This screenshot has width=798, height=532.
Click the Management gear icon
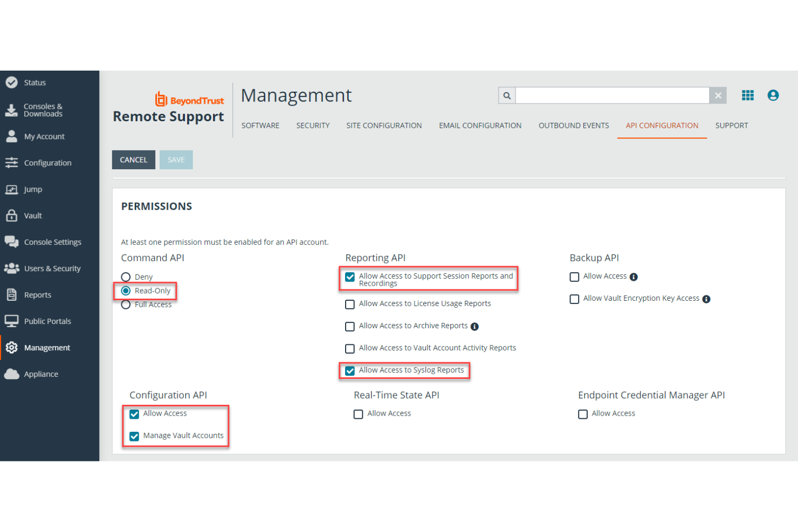pyautogui.click(x=11, y=348)
